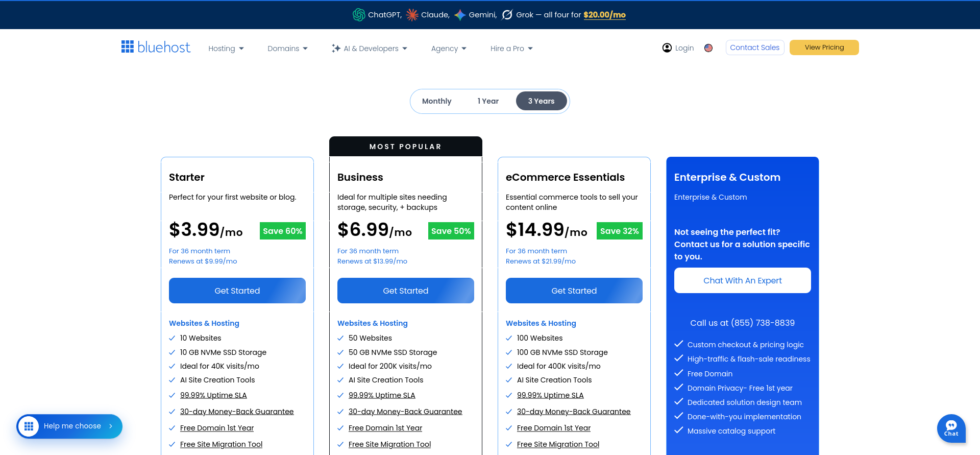Click "Renews at $21.99/mo" text

click(x=541, y=261)
